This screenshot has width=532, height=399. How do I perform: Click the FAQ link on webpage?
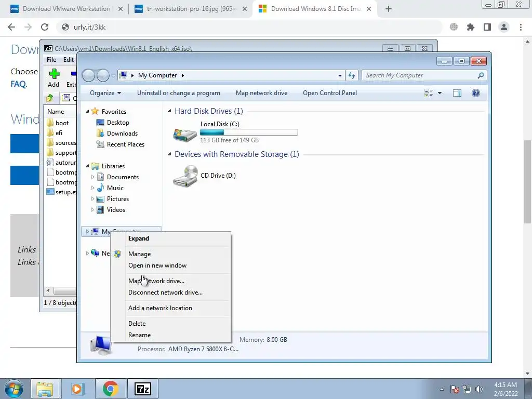pos(18,84)
